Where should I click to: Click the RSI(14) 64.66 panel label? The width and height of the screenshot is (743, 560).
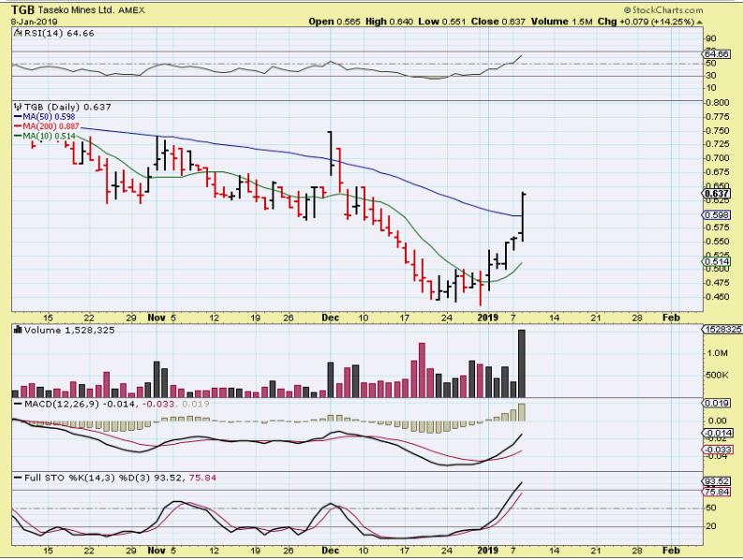tap(59, 33)
